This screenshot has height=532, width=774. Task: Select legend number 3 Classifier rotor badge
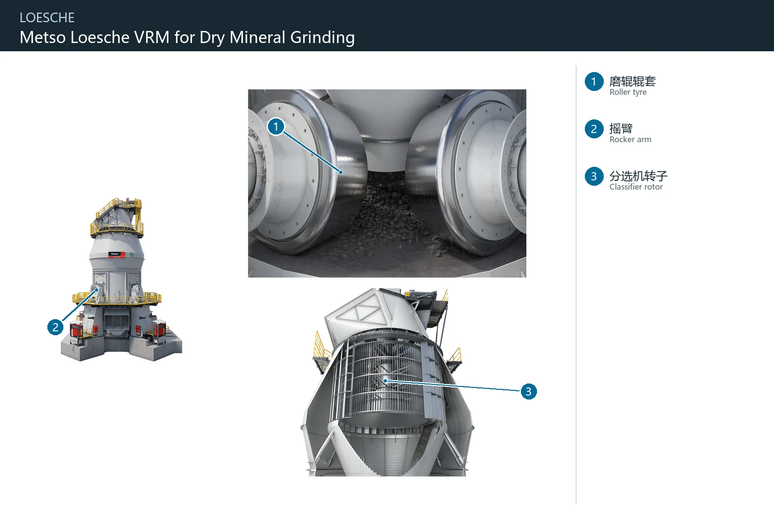coord(594,177)
